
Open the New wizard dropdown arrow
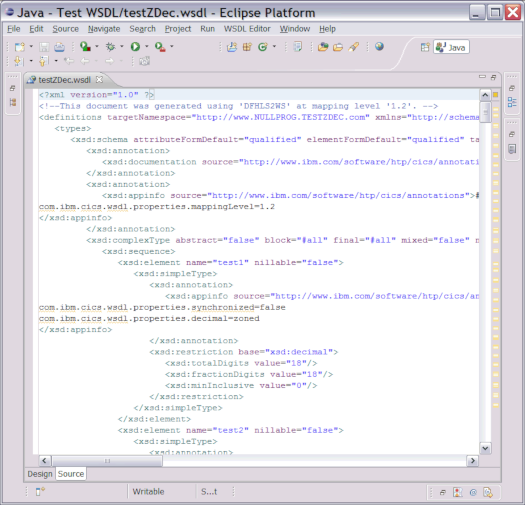click(31, 47)
